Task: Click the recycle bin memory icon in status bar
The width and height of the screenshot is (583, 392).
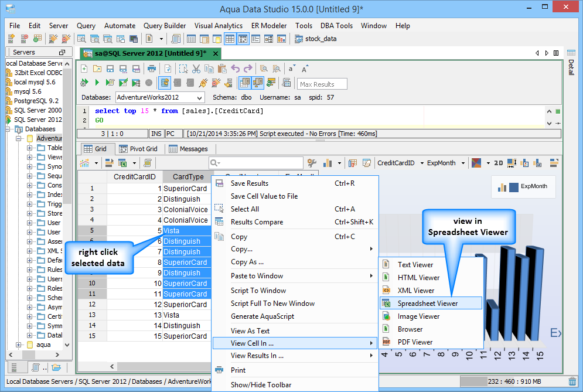Action: (x=572, y=381)
